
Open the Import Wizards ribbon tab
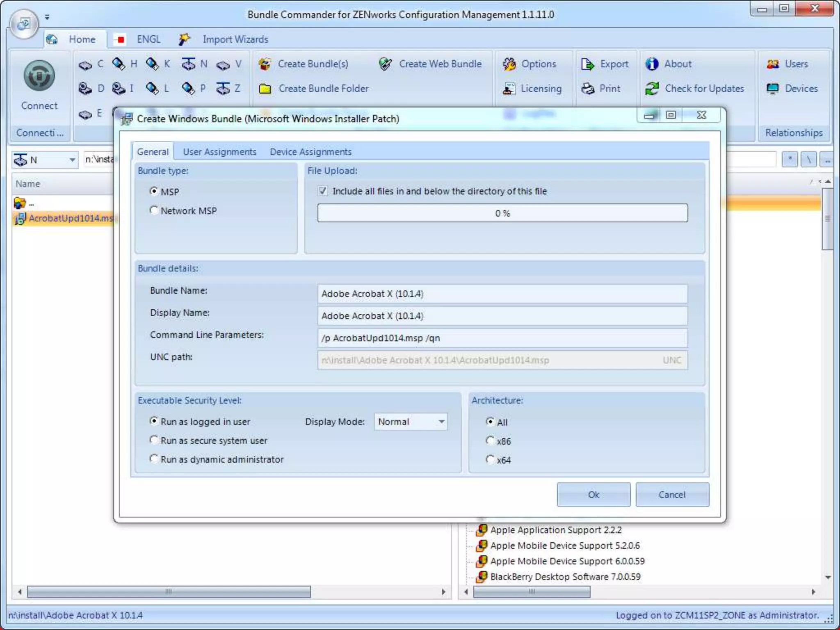point(235,39)
